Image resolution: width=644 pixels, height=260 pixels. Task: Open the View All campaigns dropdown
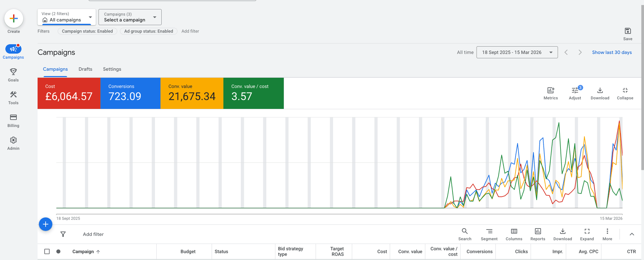point(66,17)
